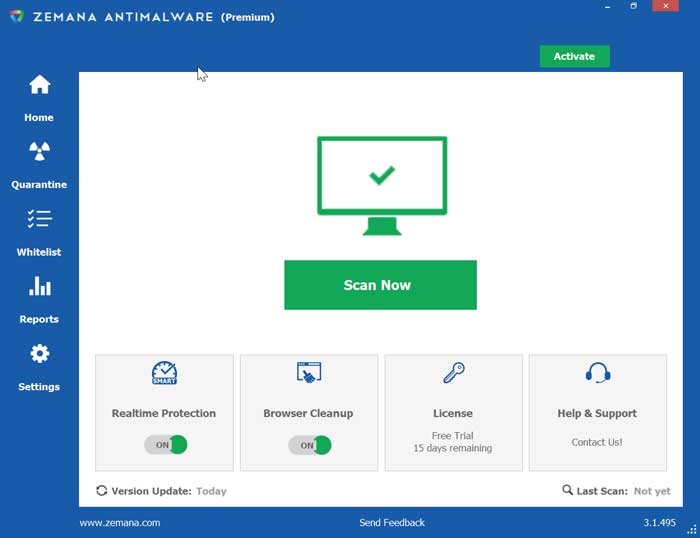
Task: Click the Browser Cleanup broom icon
Action: (309, 372)
